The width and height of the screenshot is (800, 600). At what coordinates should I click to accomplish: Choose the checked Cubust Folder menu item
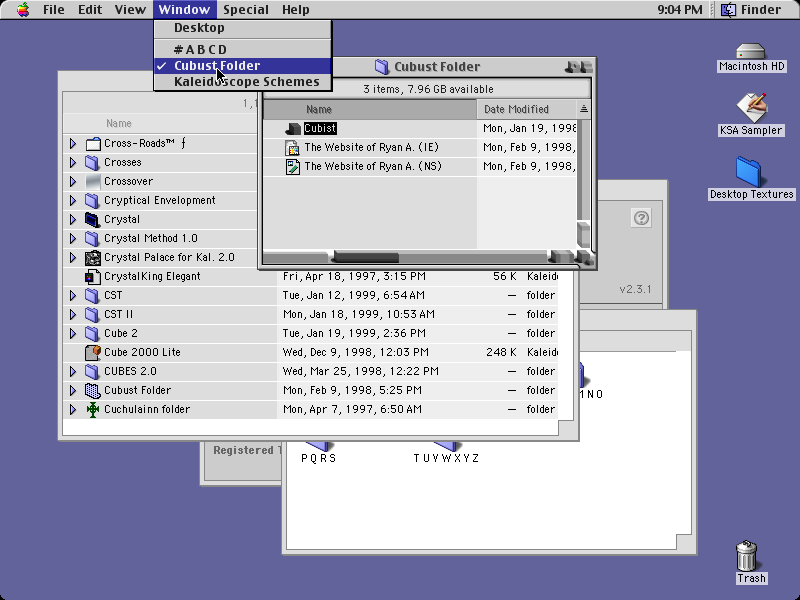243,66
